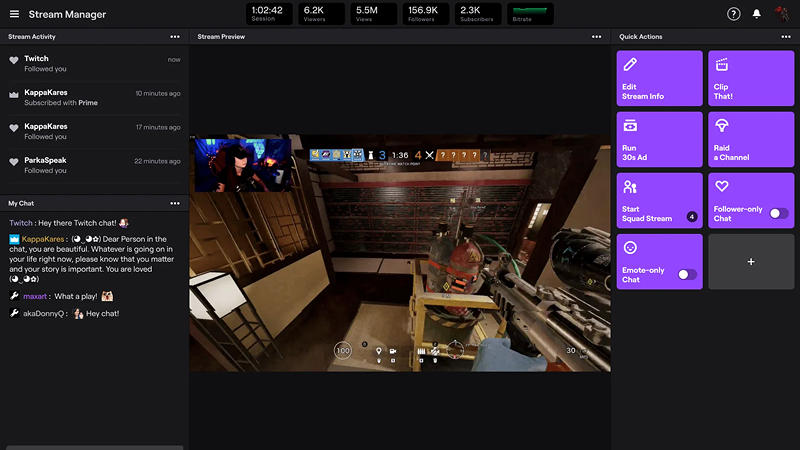Click emote in Twitch's chat message
800x450 pixels.
123,222
